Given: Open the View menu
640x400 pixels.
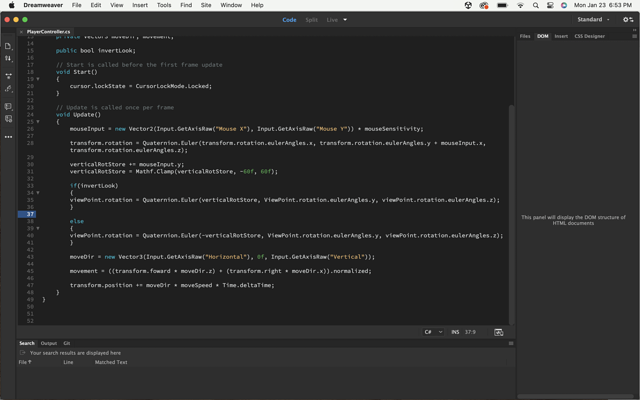Looking at the screenshot, I should [x=116, y=5].
